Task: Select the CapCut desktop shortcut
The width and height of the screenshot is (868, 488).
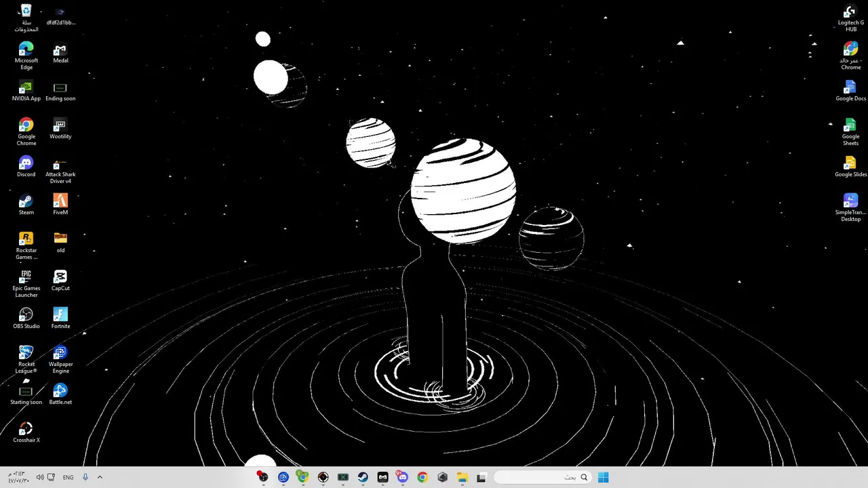Action: coord(60,281)
